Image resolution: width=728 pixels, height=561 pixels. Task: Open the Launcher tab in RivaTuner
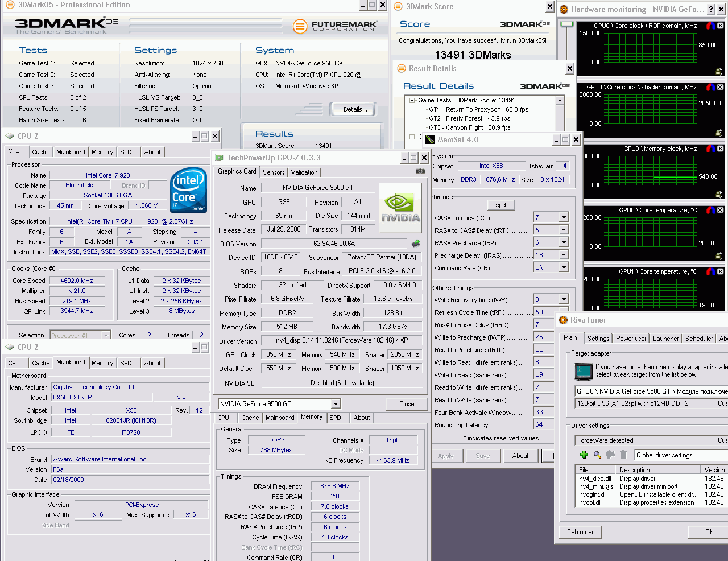[x=666, y=339]
